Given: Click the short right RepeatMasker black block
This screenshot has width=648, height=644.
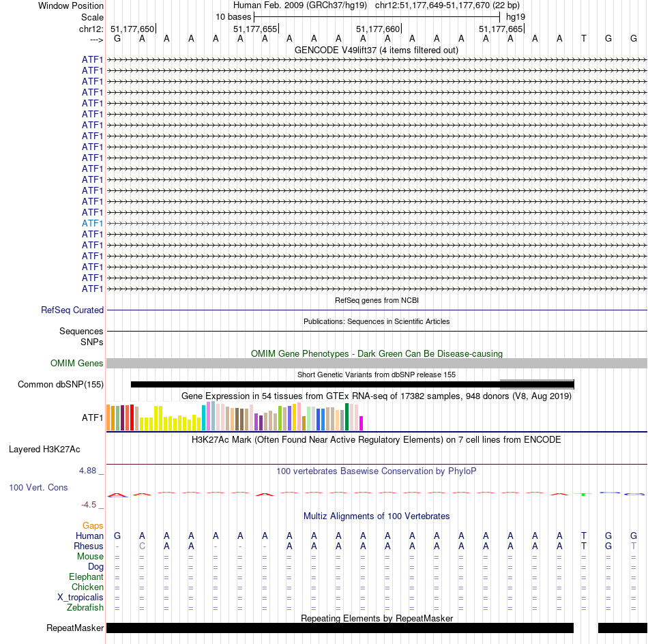Looking at the screenshot, I should tap(623, 628).
